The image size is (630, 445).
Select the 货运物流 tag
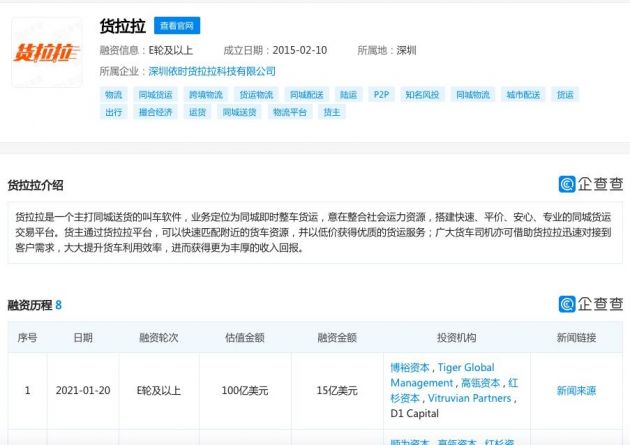click(256, 95)
